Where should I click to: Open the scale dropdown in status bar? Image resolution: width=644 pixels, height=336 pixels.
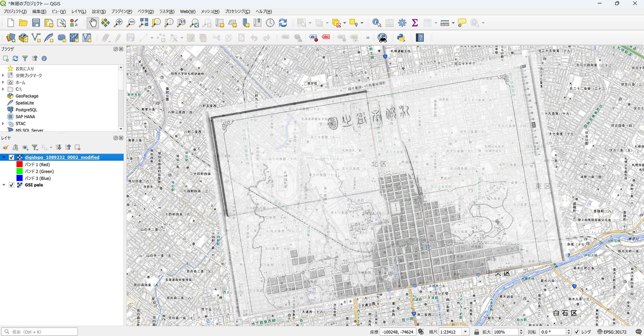pyautogui.click(x=466, y=332)
